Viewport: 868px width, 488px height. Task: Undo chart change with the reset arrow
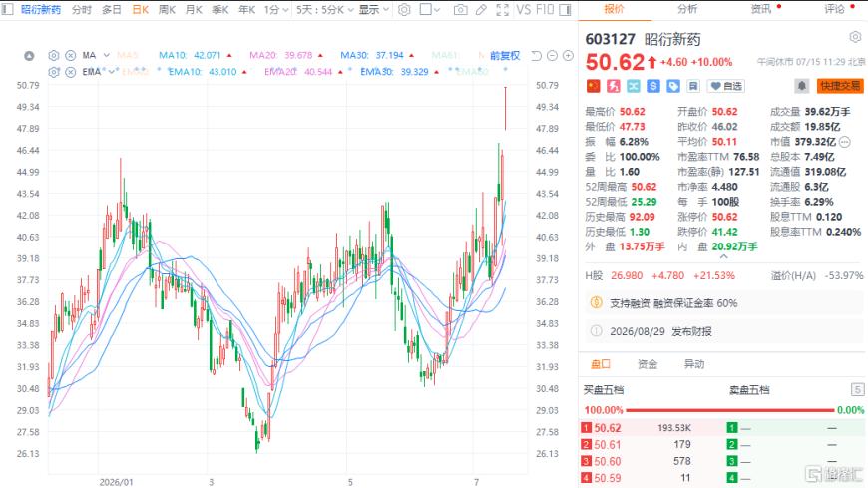[536, 56]
